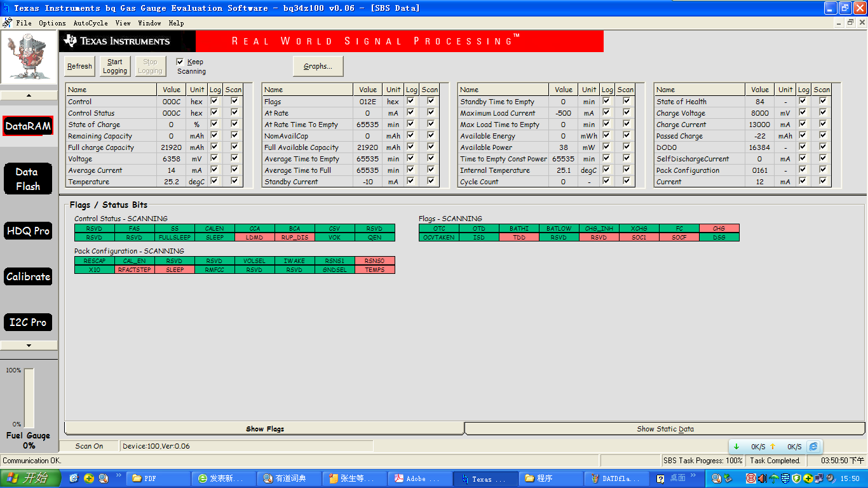The image size is (868, 488).
Task: Toggle Log for State of Charge
Action: point(215,125)
